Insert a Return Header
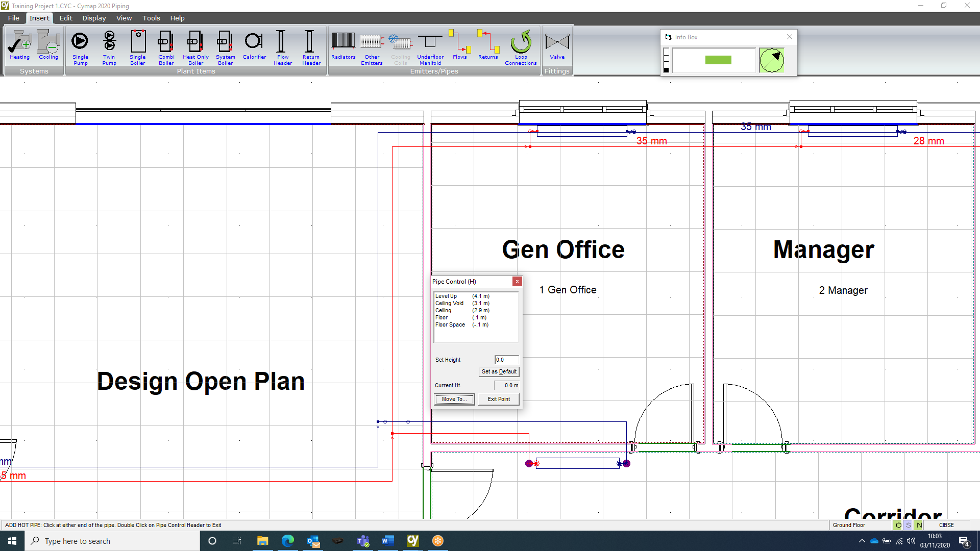Screen dimensions: 980x551 pos(311,47)
